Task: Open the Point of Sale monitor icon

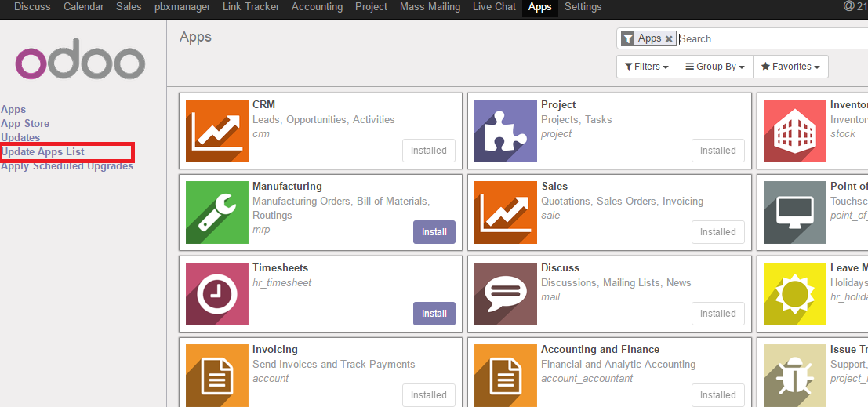Action: pyautogui.click(x=795, y=212)
